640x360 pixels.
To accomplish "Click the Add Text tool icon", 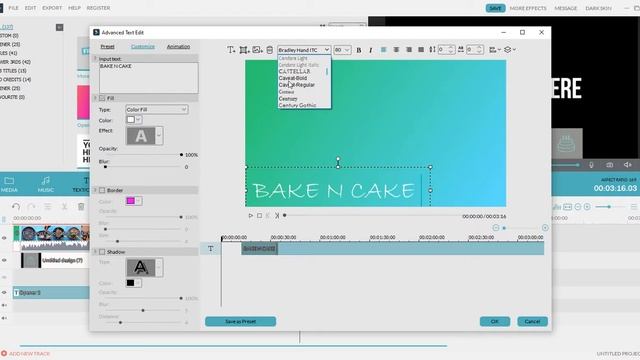I will pyautogui.click(x=231, y=50).
